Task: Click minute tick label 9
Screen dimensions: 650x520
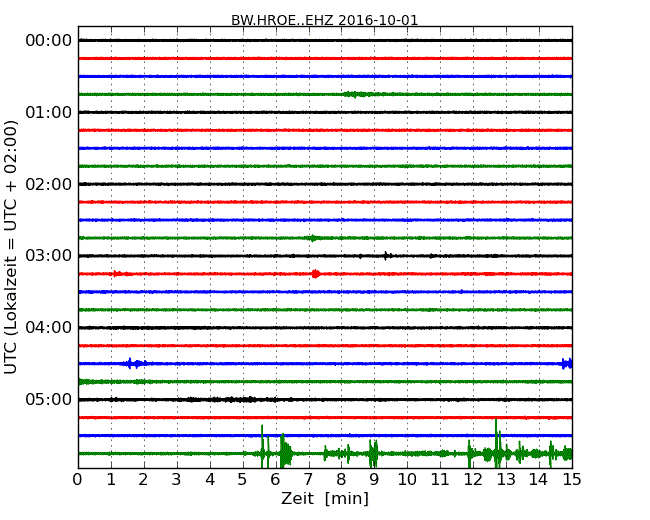Action: [374, 480]
